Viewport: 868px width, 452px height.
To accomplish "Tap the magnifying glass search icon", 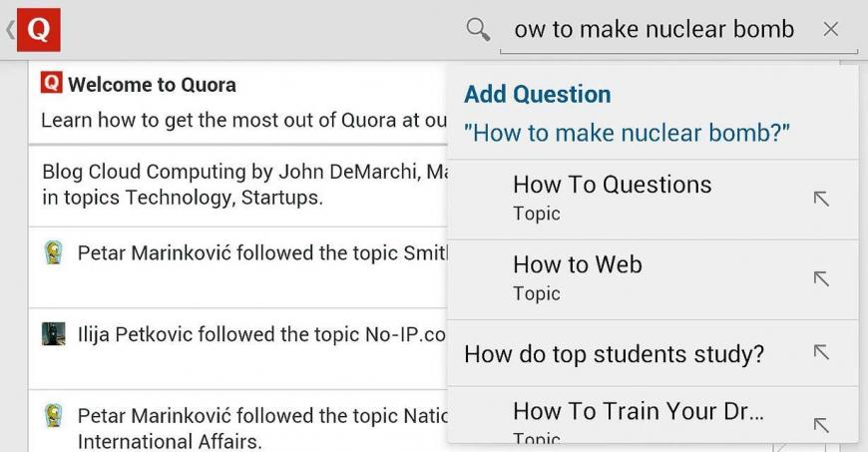I will pyautogui.click(x=478, y=29).
